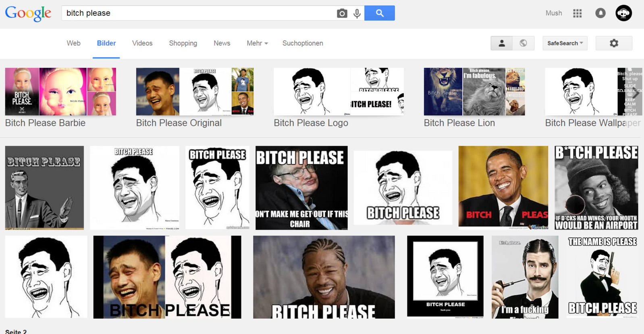Viewport: 644px width, 334px height.
Task: Activate voice search microphone icon
Action: tap(357, 13)
